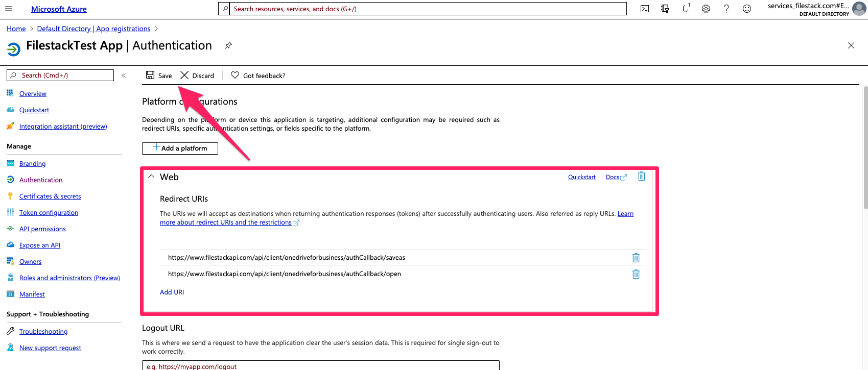This screenshot has height=370, width=868.
Task: Pin the Authentication blade
Action: click(x=228, y=45)
